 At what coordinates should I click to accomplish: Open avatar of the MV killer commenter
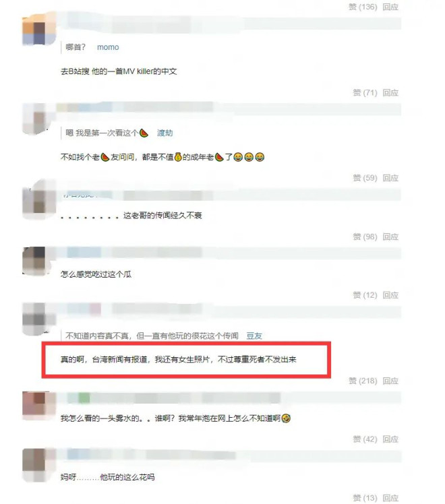pos(39,30)
